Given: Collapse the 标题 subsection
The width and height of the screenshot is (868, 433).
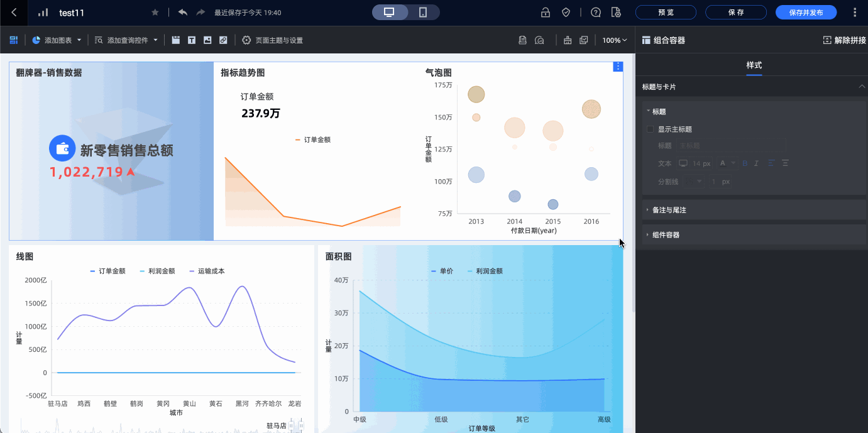Looking at the screenshot, I should (x=648, y=111).
